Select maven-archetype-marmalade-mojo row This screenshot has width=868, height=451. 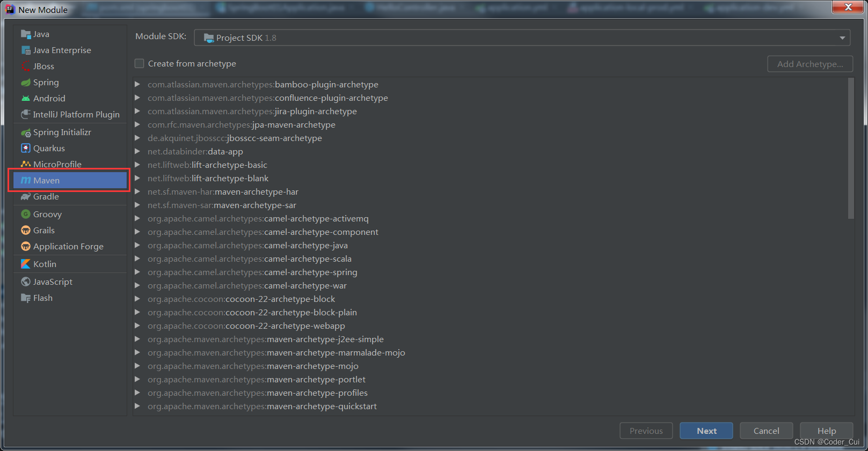tap(491, 353)
